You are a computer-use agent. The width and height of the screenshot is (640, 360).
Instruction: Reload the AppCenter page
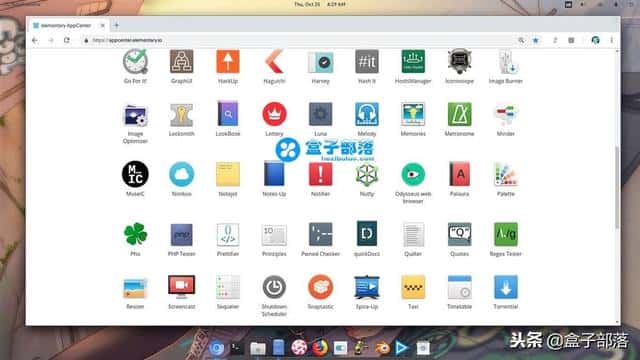(67, 40)
